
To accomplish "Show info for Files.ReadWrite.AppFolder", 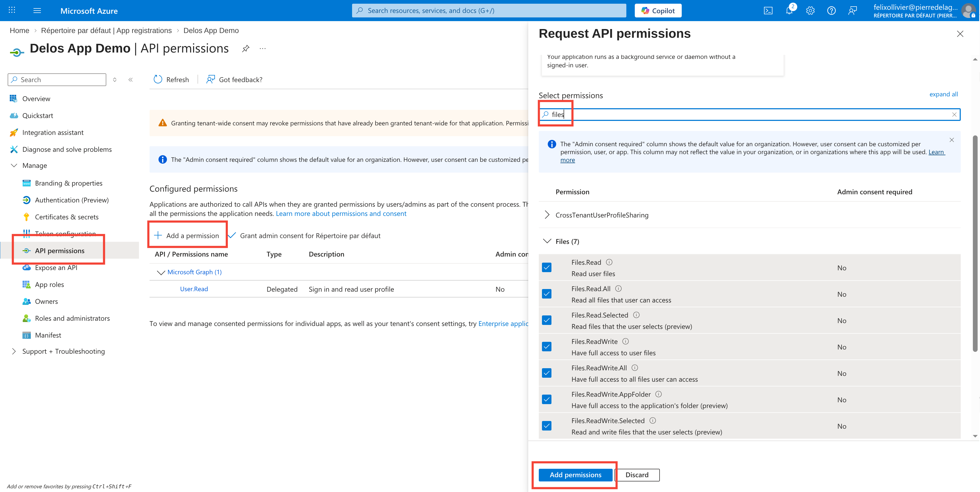I will pos(659,394).
